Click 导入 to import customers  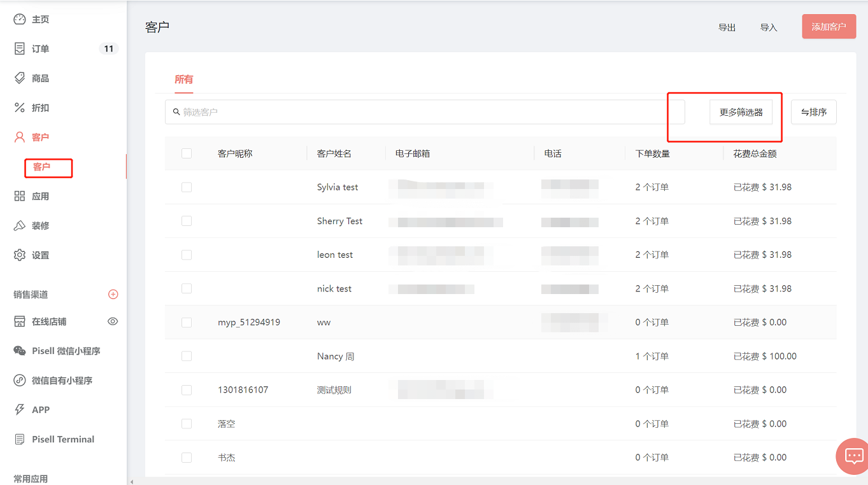click(769, 27)
